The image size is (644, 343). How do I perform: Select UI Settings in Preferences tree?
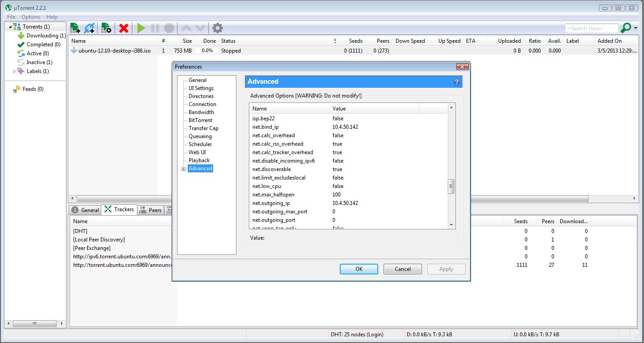[x=201, y=88]
